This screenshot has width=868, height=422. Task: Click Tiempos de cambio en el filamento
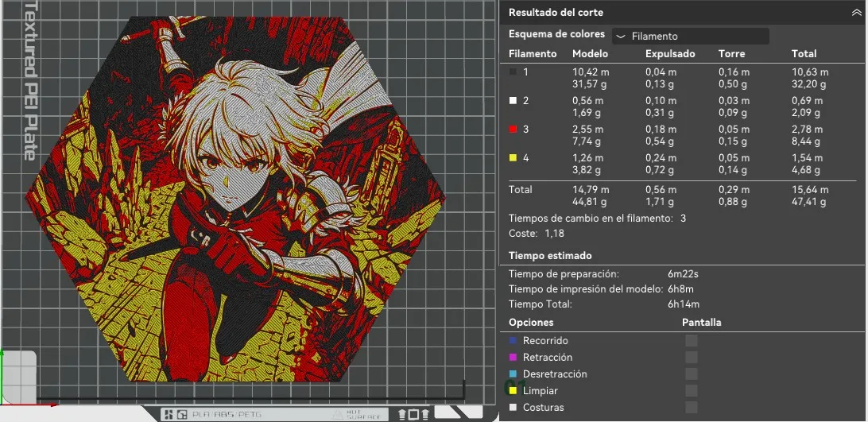591,219
